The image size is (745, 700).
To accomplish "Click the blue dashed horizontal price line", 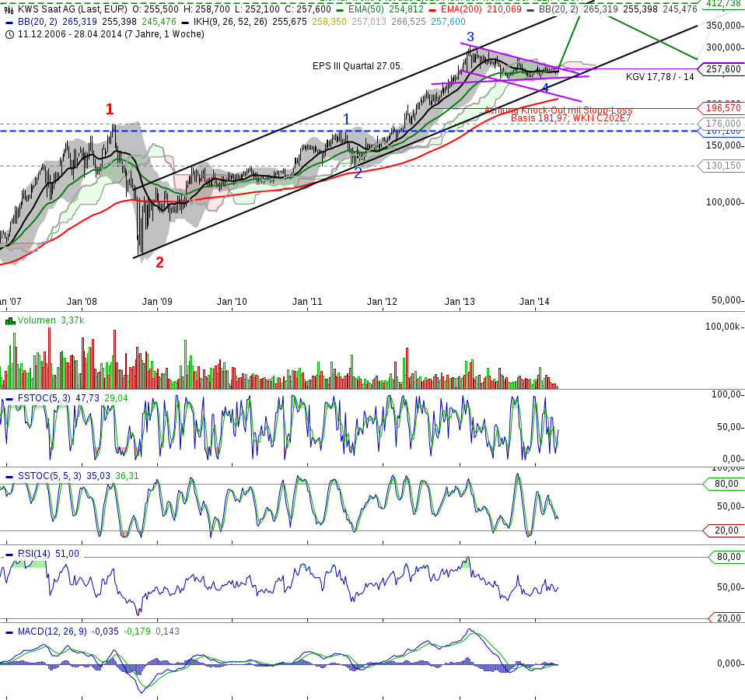I will click(x=233, y=131).
